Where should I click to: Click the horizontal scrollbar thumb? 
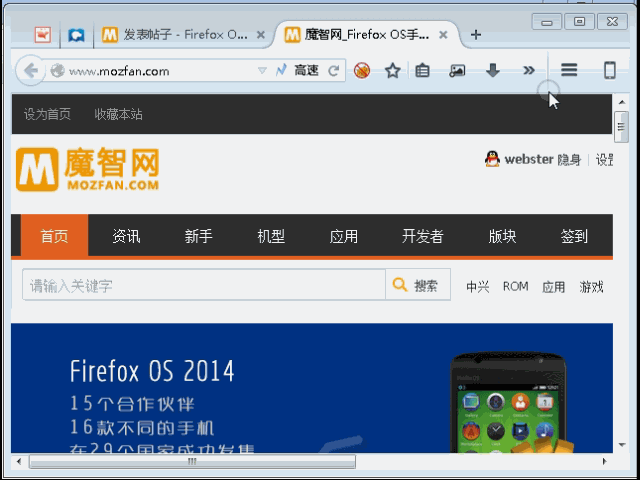tap(192, 462)
